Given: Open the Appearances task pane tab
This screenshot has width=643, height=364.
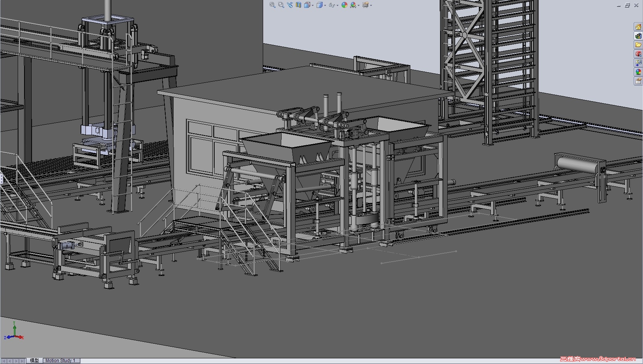Looking at the screenshot, I should click(x=638, y=72).
